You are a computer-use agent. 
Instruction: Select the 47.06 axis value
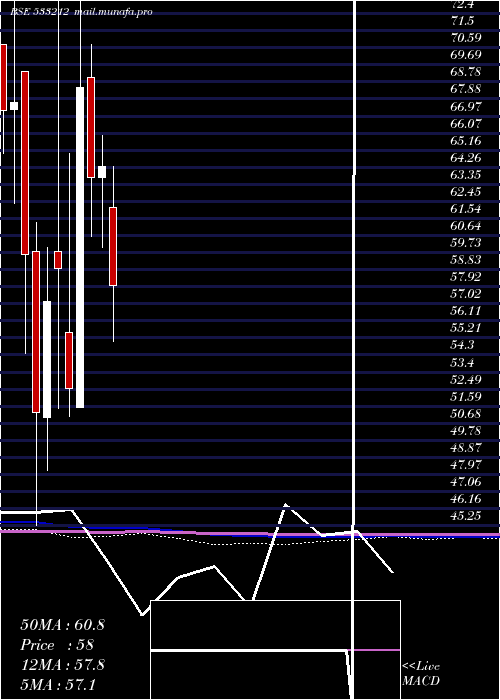coord(466,482)
